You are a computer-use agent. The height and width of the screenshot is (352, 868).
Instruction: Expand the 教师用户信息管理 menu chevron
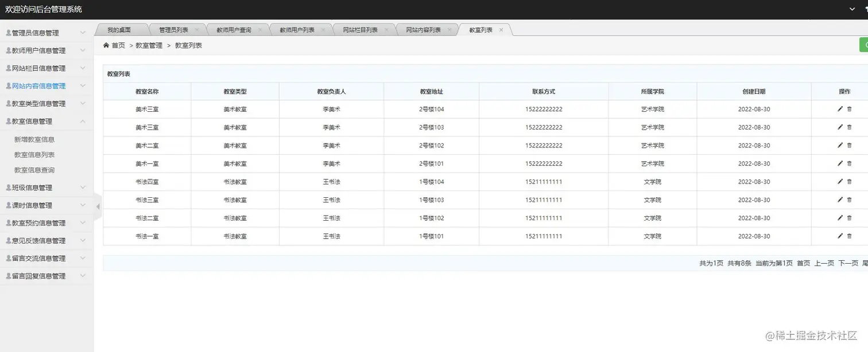(83, 50)
